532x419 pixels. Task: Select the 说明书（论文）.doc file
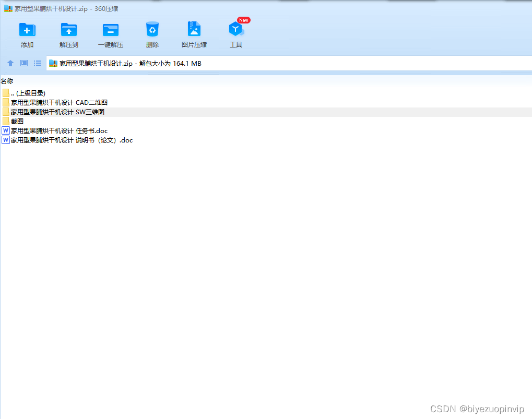point(266,140)
